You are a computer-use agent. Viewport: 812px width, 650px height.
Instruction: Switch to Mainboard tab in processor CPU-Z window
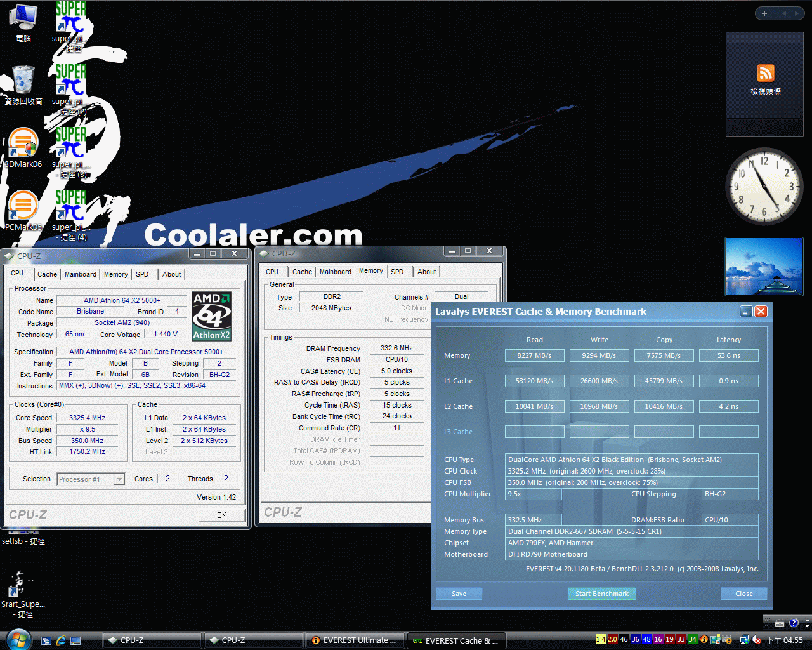[x=81, y=274]
